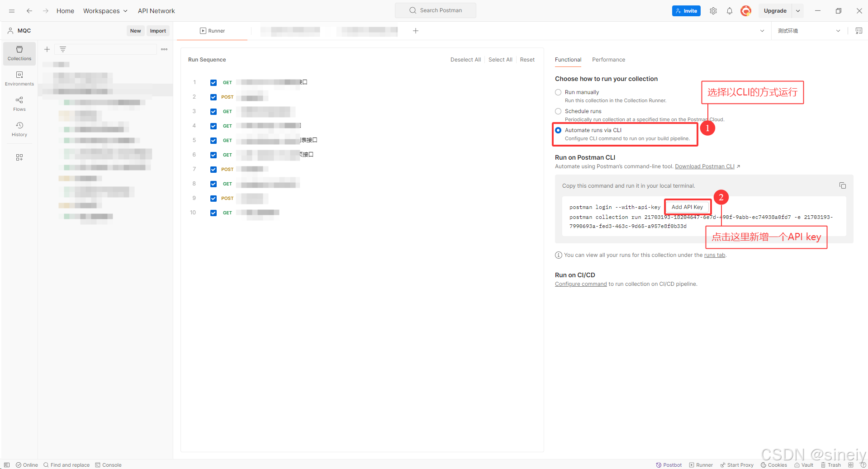This screenshot has width=868, height=469.
Task: Open Postbot in the status bar
Action: coord(669,465)
